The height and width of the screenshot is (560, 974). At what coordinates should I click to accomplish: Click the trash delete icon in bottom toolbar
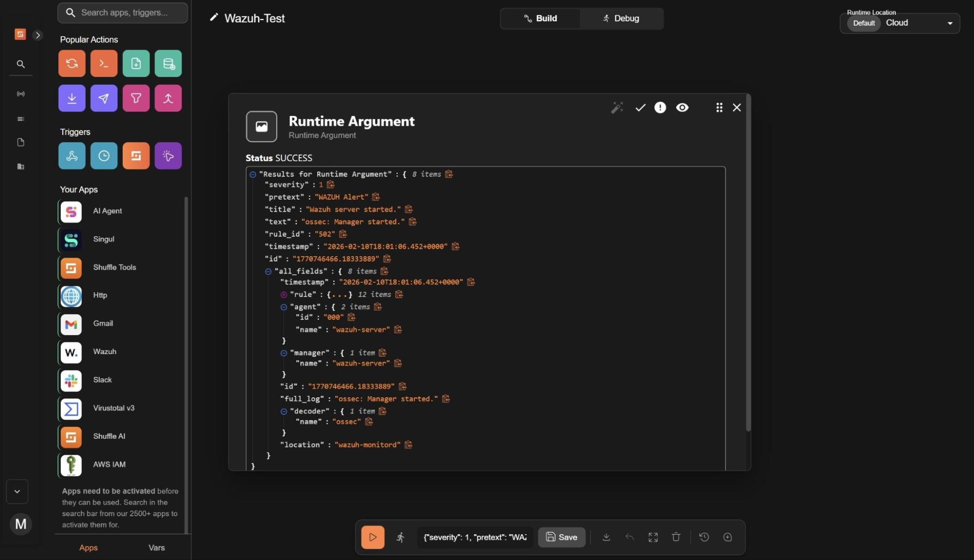pyautogui.click(x=676, y=537)
